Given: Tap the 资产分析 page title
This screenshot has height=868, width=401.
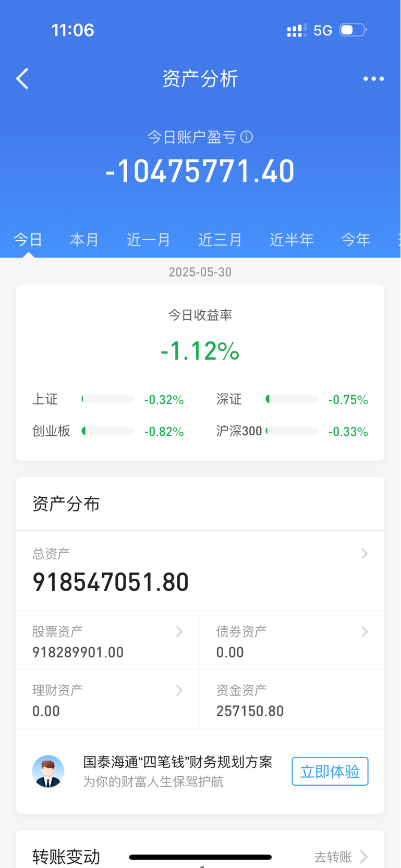Looking at the screenshot, I should click(200, 79).
